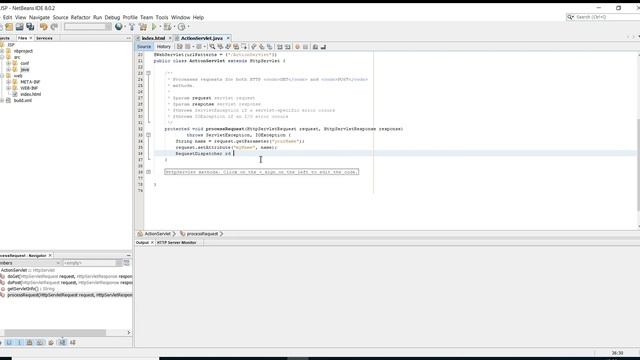Open the project configuration combo box
640x360 pixels.
tap(88, 27)
